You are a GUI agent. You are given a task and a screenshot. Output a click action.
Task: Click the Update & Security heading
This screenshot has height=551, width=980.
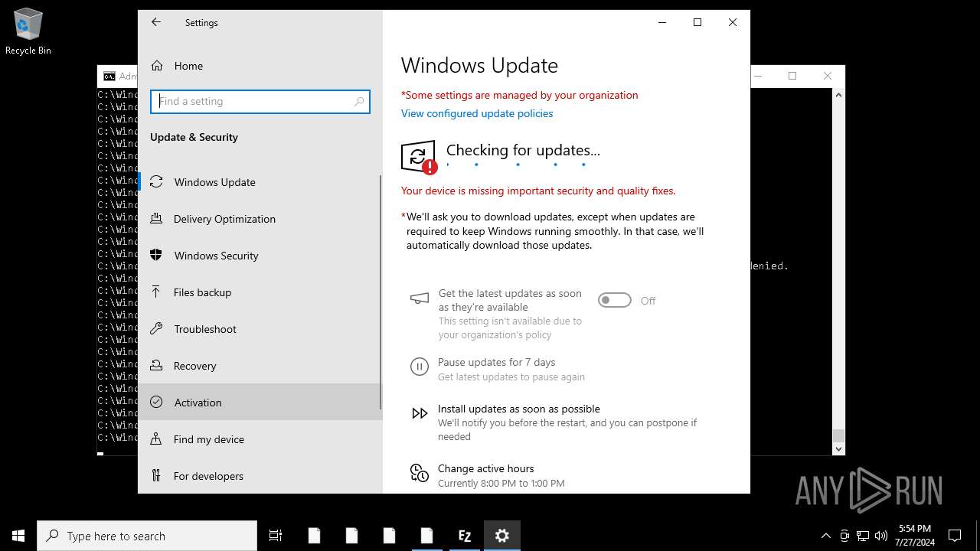point(194,137)
